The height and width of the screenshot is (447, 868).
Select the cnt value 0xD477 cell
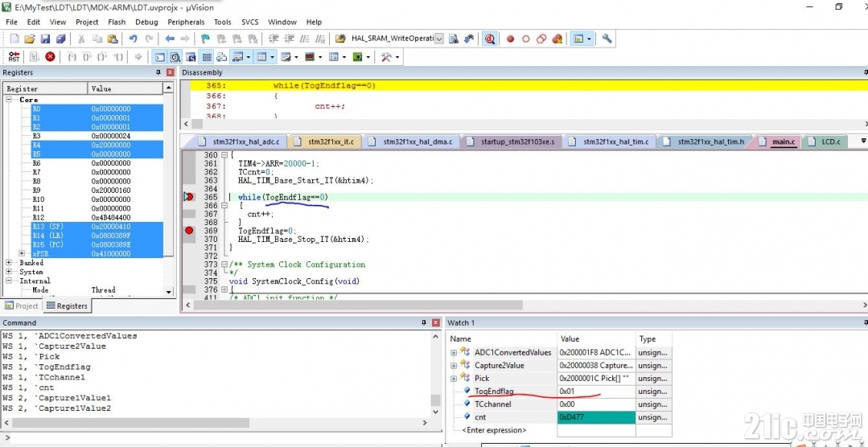click(596, 417)
